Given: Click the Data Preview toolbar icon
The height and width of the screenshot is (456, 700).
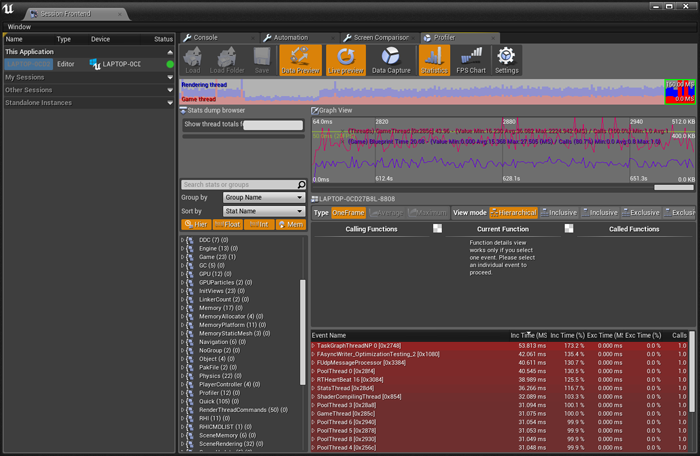Looking at the screenshot, I should click(x=301, y=61).
